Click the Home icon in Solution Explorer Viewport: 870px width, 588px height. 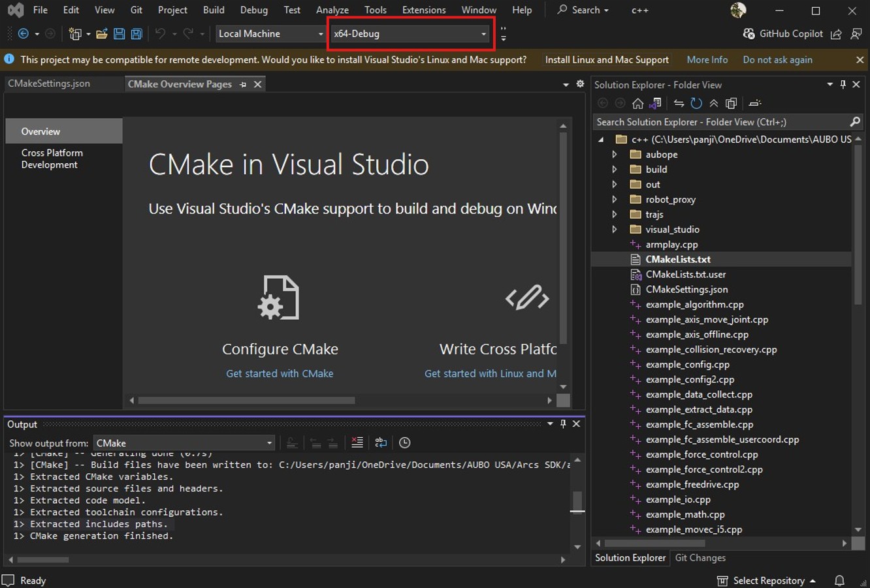point(638,103)
